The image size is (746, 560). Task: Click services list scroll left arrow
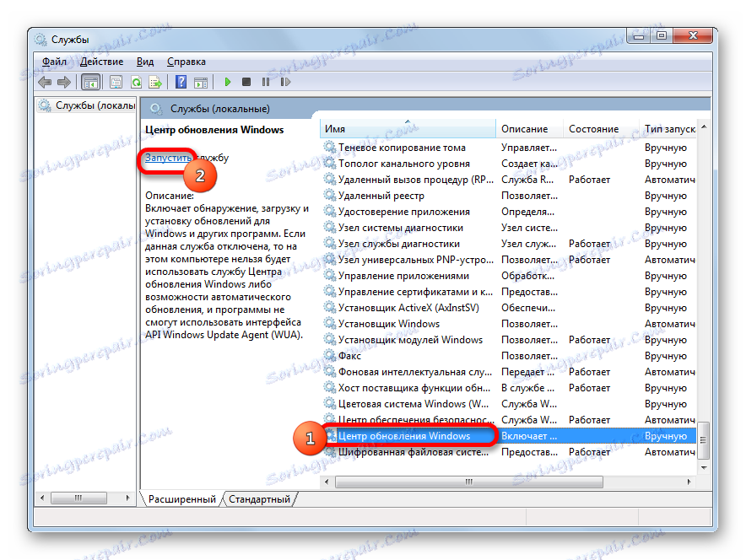click(x=327, y=482)
